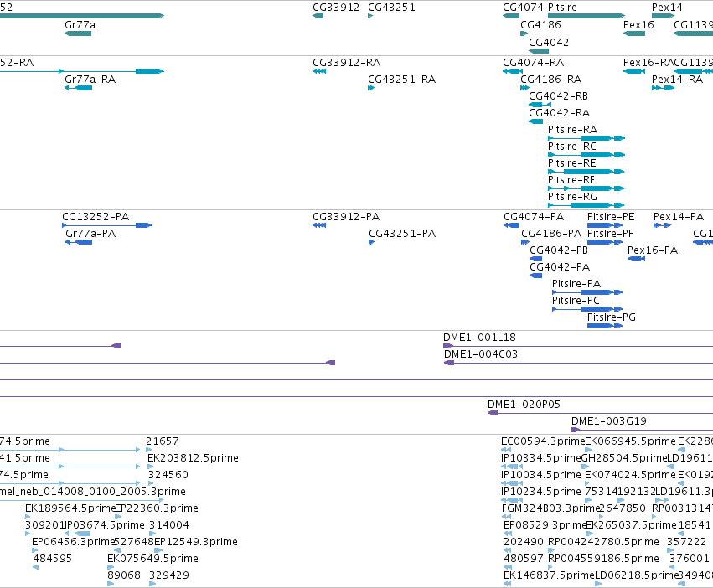The width and height of the screenshot is (713, 588).
Task: Click the Pex14 gene label
Action: click(667, 8)
